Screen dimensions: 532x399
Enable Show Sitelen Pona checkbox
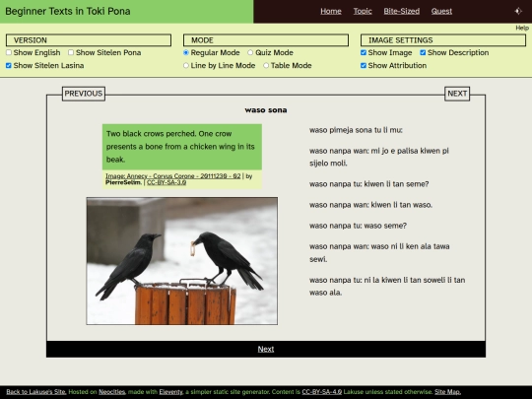[x=71, y=52]
